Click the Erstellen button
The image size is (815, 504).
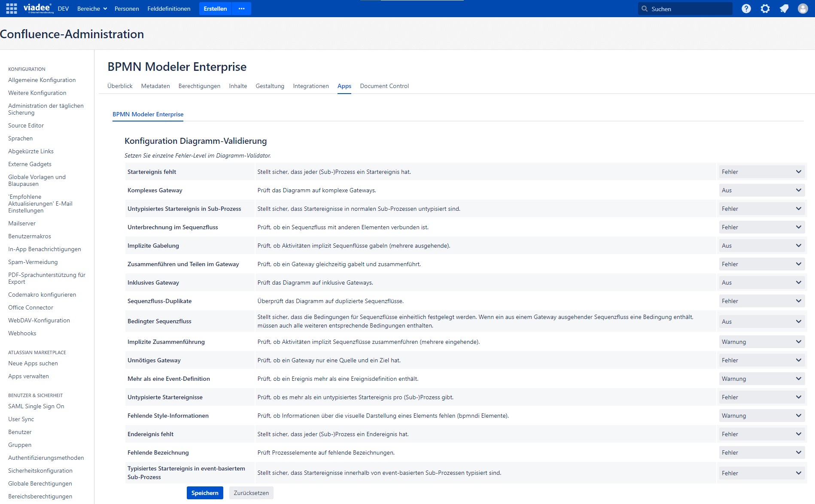click(x=215, y=9)
